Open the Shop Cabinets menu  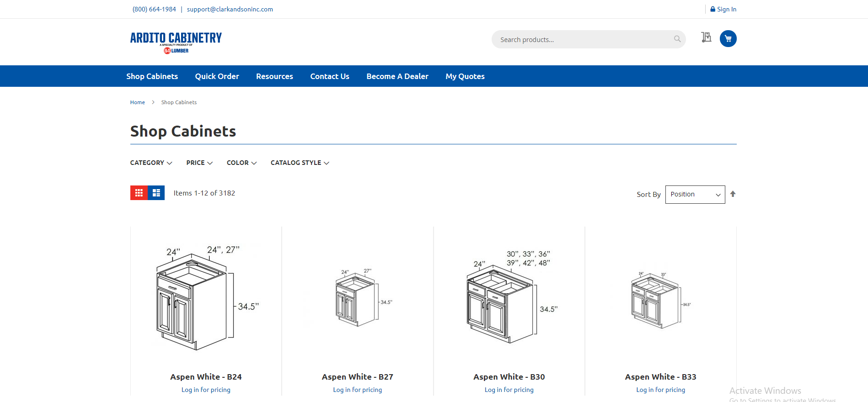152,76
